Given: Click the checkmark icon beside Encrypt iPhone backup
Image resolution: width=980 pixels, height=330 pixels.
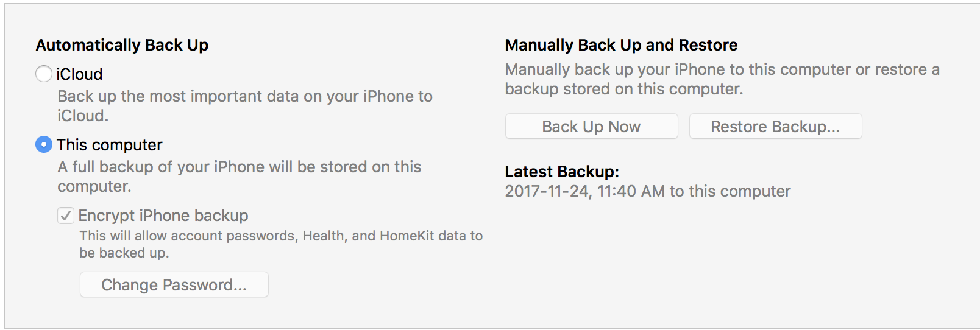Looking at the screenshot, I should [x=66, y=216].
